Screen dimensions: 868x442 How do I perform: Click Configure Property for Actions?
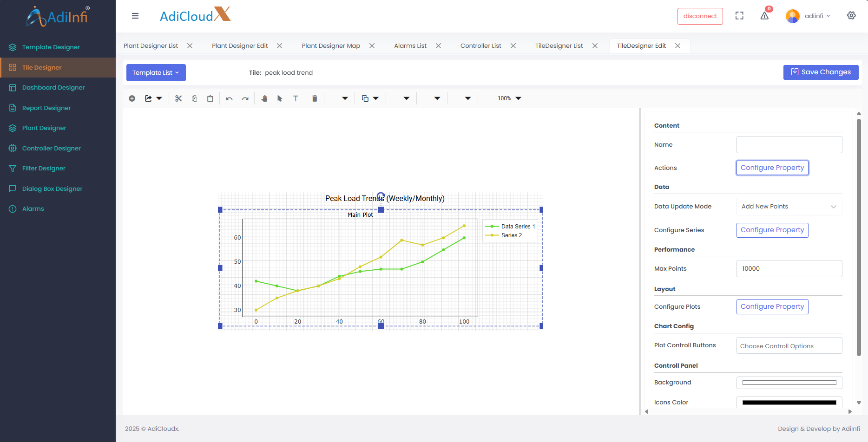(772, 168)
